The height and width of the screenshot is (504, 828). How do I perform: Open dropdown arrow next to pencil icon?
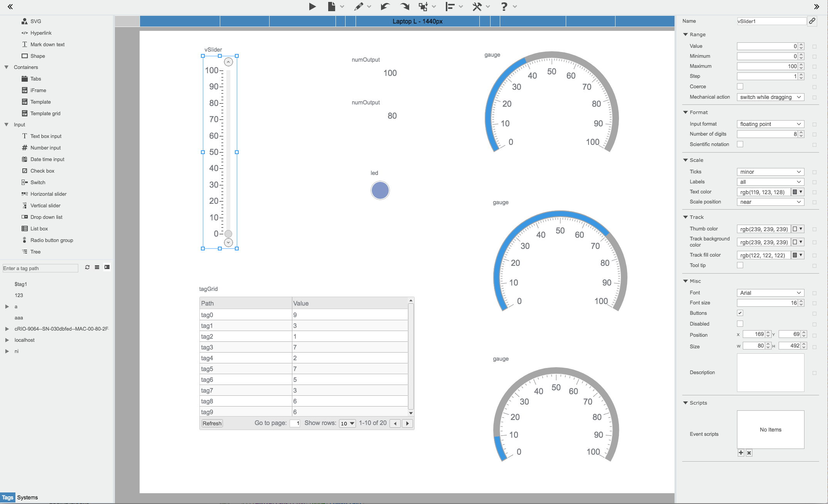369,7
